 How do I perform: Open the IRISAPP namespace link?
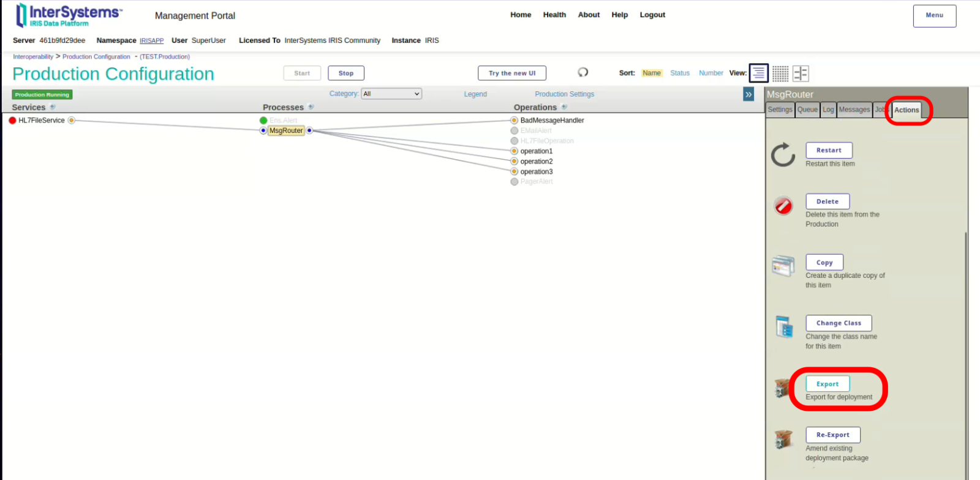(151, 40)
